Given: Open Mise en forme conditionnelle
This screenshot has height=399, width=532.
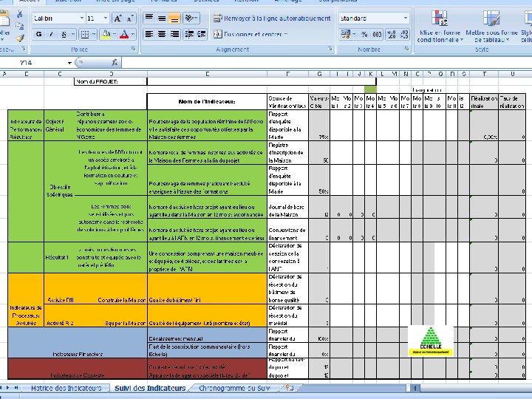Looking at the screenshot, I should 440,27.
